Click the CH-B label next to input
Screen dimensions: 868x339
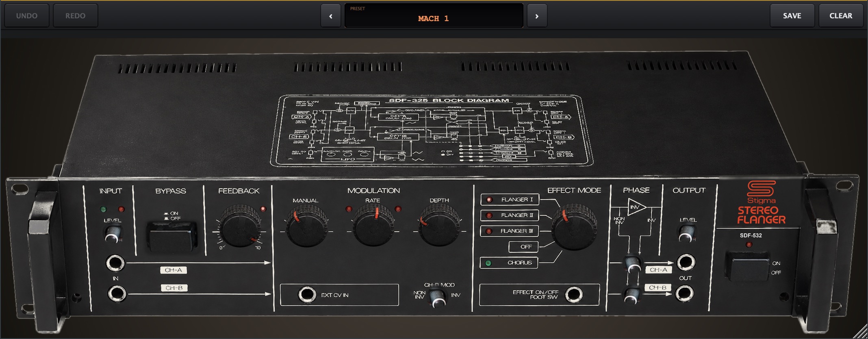click(174, 288)
